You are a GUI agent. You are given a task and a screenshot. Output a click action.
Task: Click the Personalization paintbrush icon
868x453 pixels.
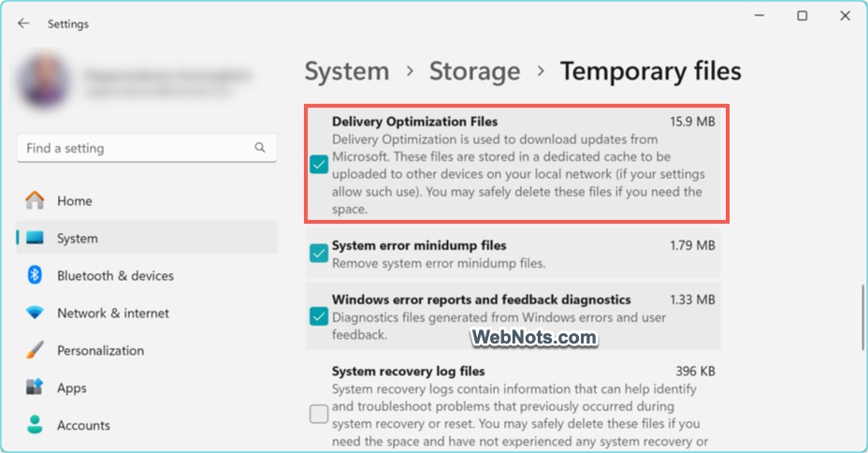point(35,350)
